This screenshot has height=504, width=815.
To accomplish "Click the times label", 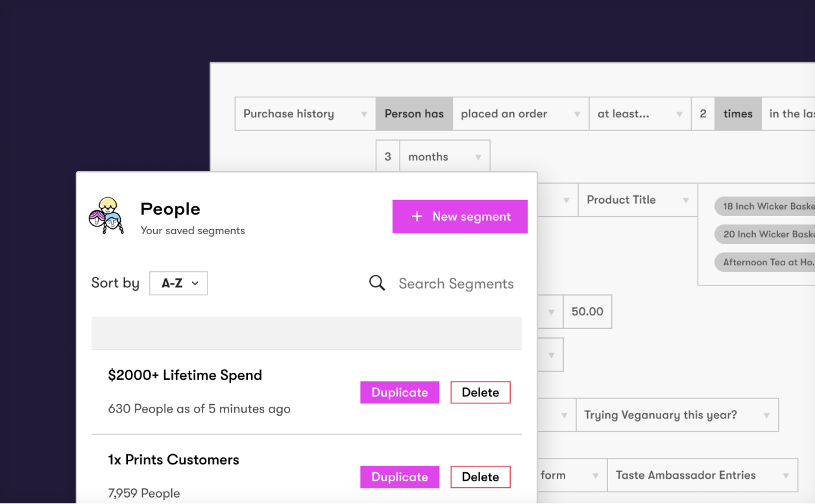I will [x=738, y=114].
